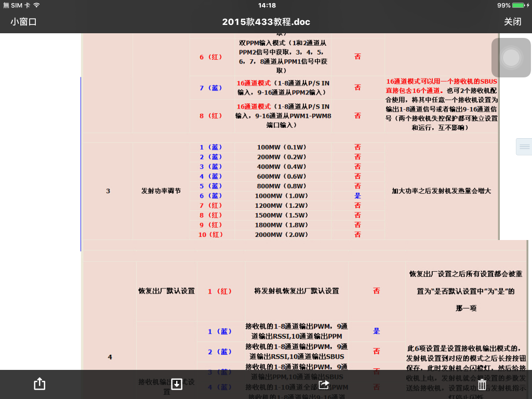Tap the Wi-Fi status icon
This screenshot has height=399, width=532.
[37, 5]
